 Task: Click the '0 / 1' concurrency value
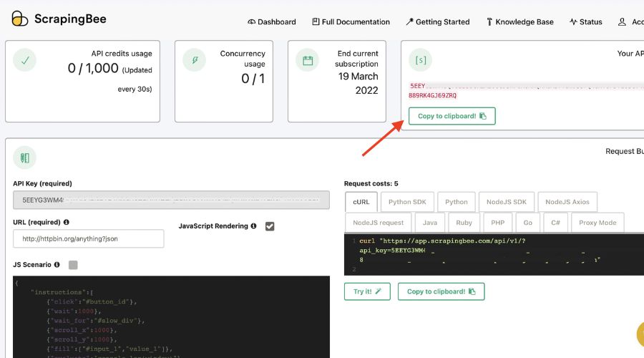tap(253, 79)
